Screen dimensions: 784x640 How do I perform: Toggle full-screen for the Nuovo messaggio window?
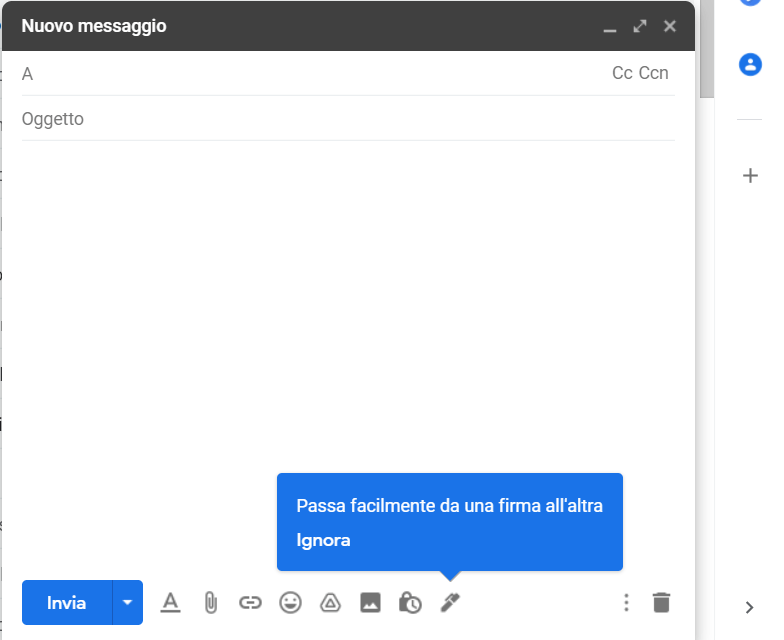click(x=640, y=26)
